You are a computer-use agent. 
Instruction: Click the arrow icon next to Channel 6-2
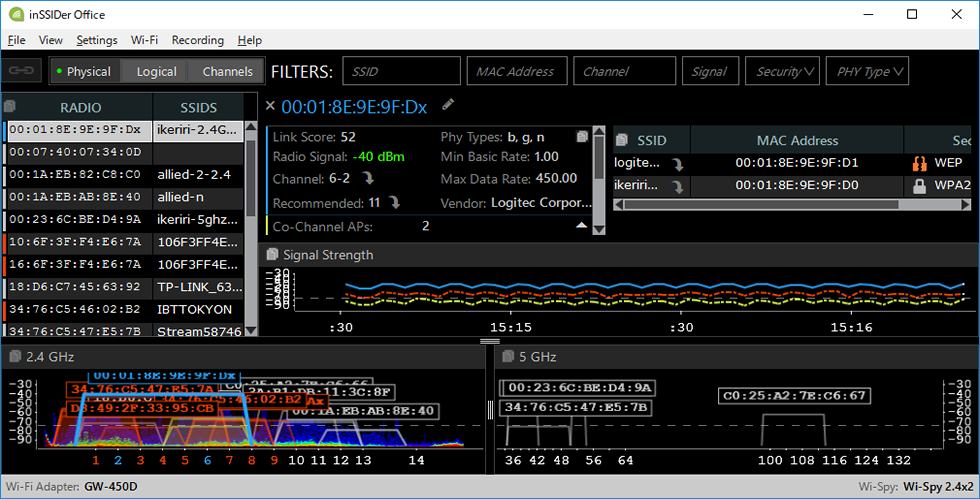tap(368, 179)
